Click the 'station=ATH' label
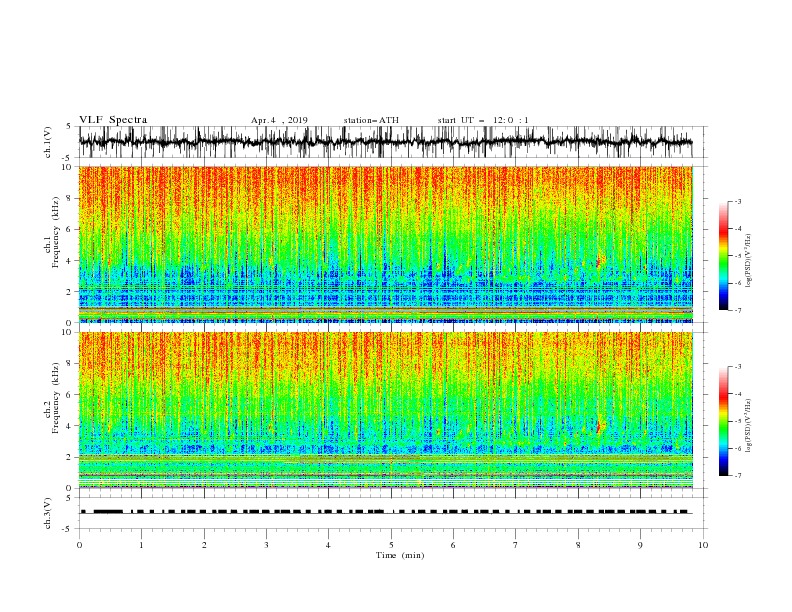This screenshot has height=612, width=792. (371, 120)
